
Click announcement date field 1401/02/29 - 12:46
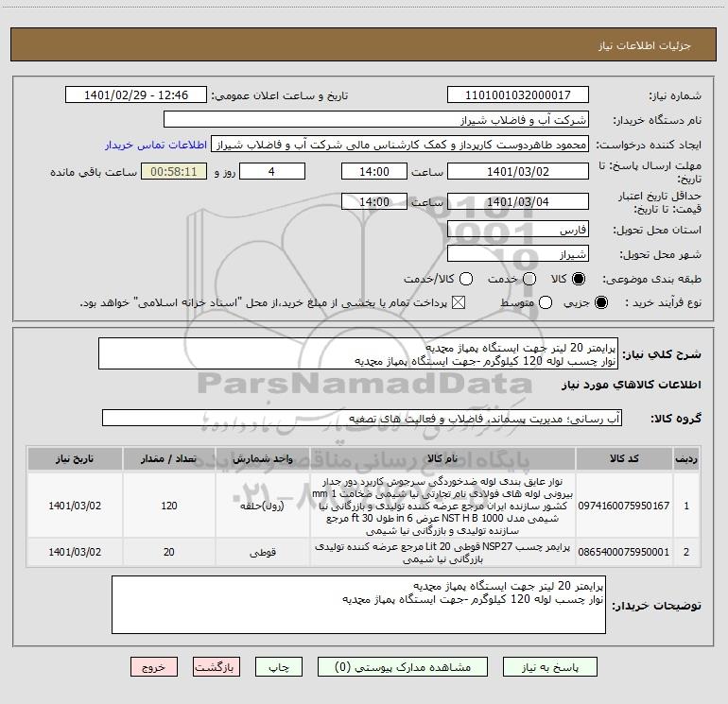click(x=136, y=94)
